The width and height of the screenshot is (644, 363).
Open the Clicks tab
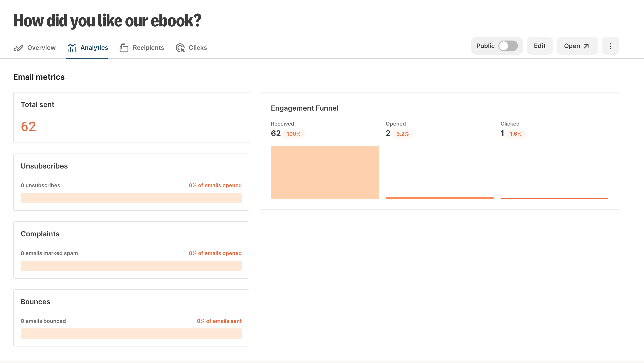point(191,48)
